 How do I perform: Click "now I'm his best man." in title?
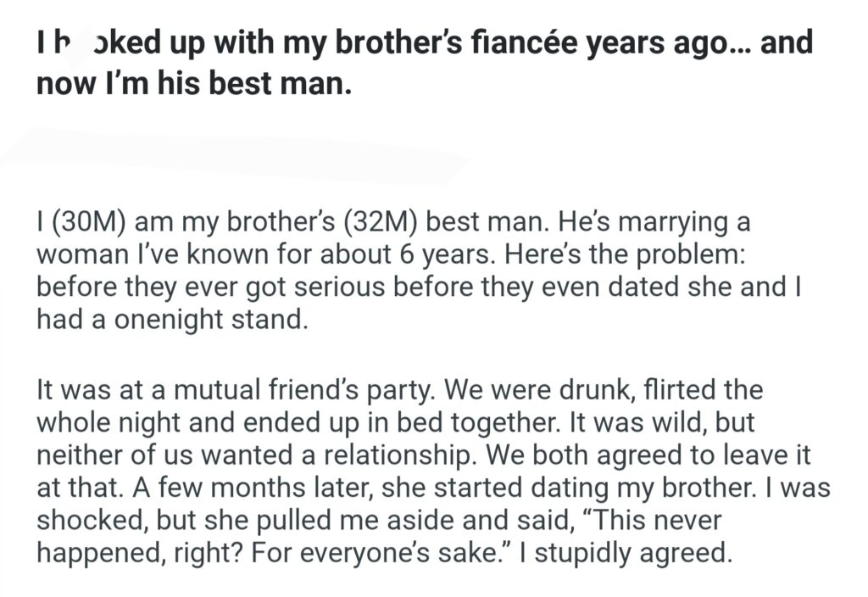[x=193, y=86]
